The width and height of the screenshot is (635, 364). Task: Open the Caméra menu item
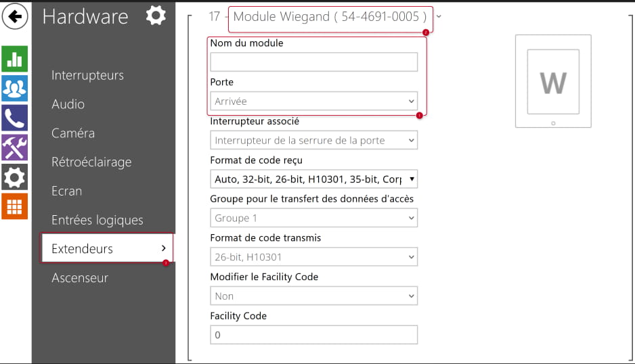(73, 133)
